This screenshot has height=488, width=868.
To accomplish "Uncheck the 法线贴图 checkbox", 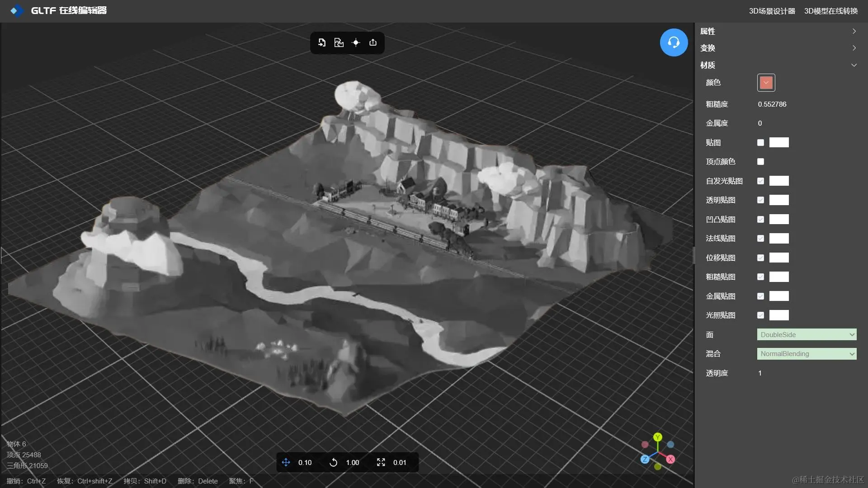I will coord(760,239).
